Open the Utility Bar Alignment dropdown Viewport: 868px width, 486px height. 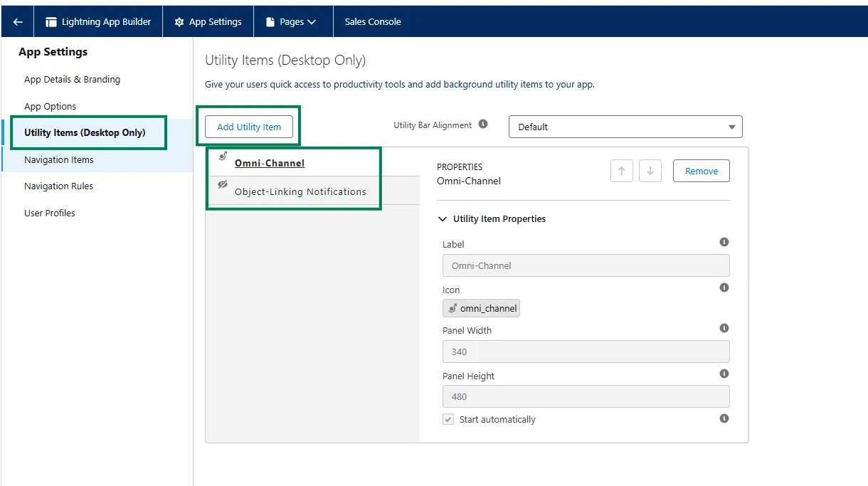tap(625, 127)
